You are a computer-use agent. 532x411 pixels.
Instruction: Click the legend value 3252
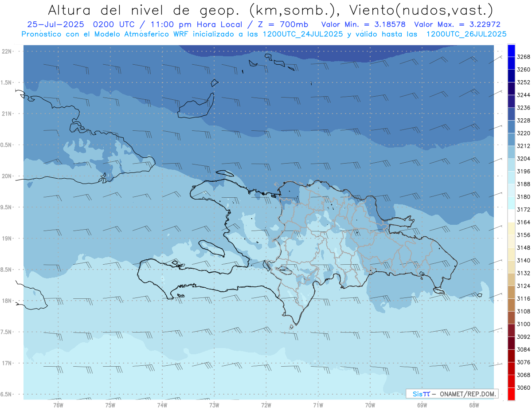pyautogui.click(x=524, y=82)
